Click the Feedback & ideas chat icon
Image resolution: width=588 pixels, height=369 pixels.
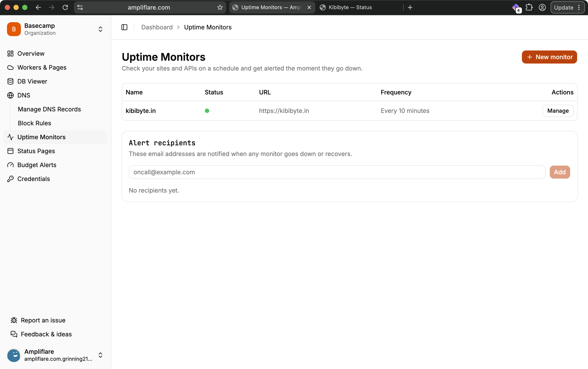tap(14, 334)
